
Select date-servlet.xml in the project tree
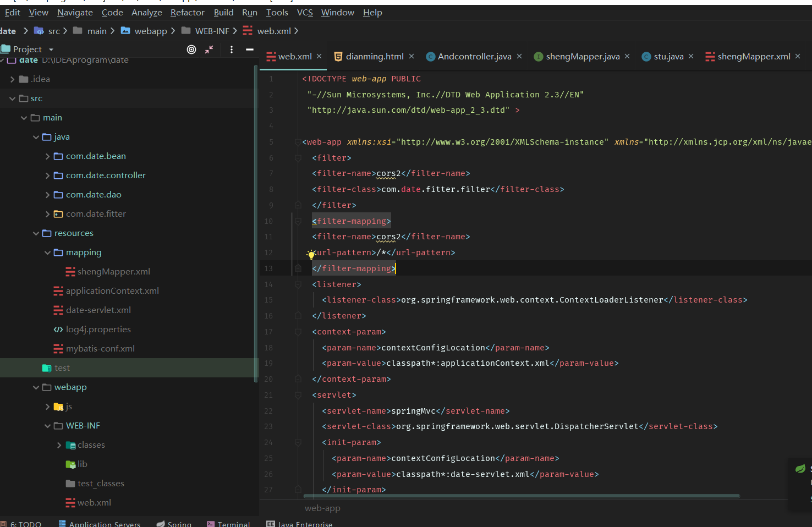point(98,310)
